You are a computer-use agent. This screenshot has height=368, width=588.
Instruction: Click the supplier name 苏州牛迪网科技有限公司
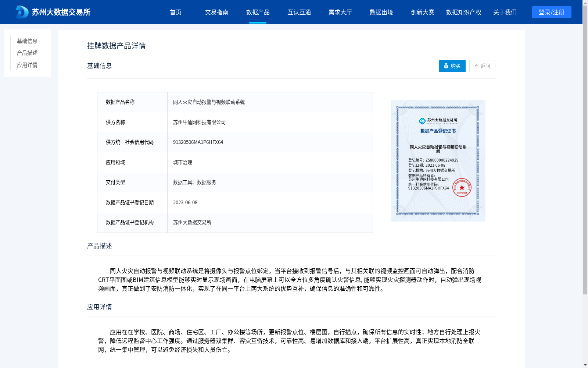(x=199, y=122)
